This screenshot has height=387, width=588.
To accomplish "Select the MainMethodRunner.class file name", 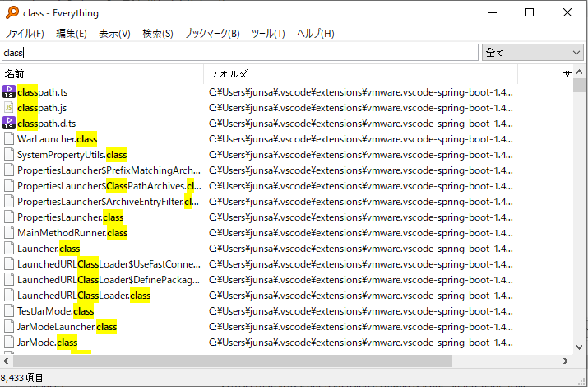I will pos(72,233).
